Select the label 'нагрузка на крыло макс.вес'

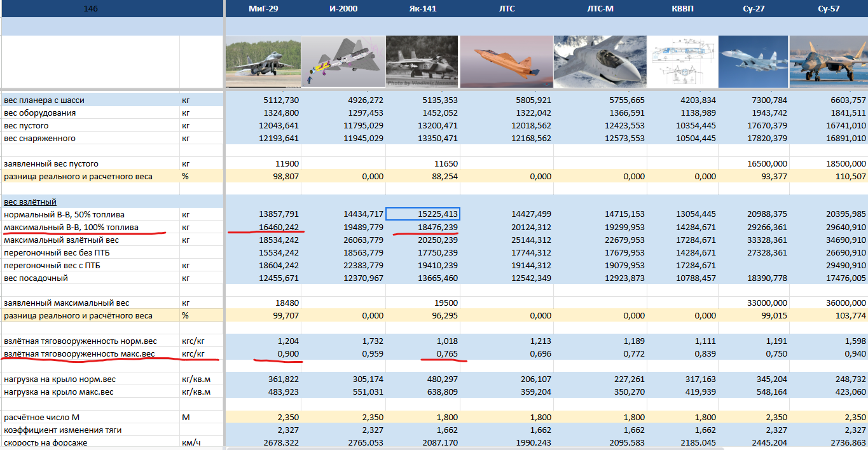59,392
